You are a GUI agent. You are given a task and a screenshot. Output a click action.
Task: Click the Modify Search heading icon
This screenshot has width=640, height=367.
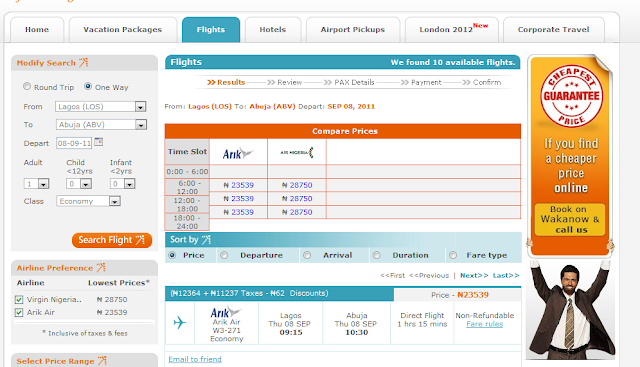pyautogui.click(x=84, y=62)
